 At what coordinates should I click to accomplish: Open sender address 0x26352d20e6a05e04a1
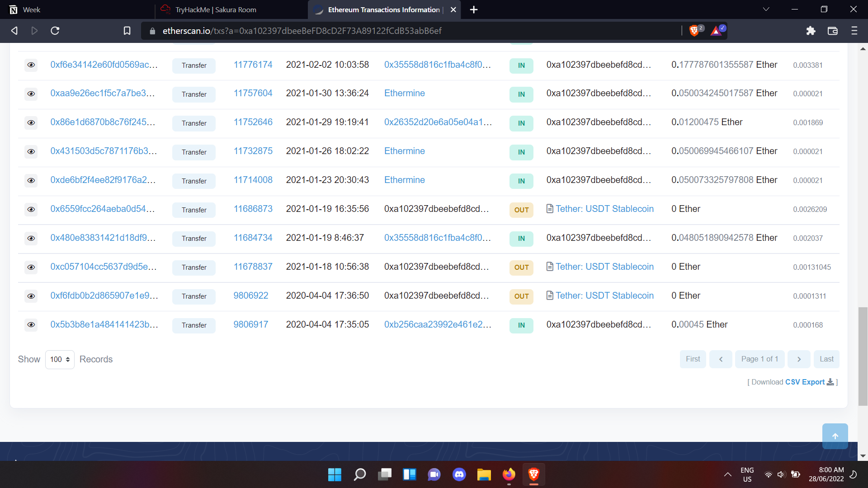[x=438, y=122]
